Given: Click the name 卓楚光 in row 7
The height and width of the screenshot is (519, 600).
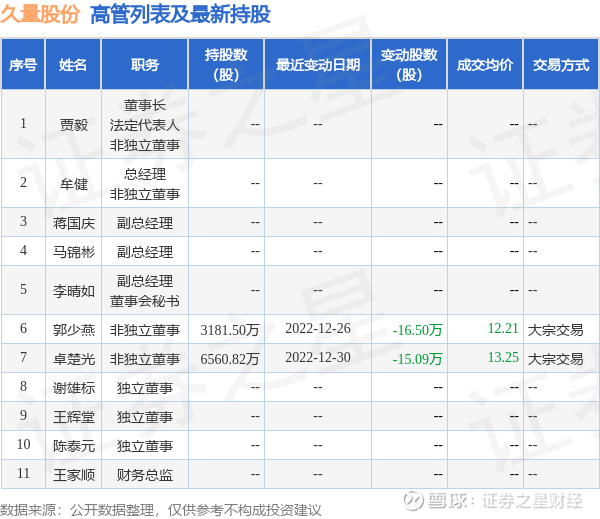Looking at the screenshot, I should tap(73, 359).
